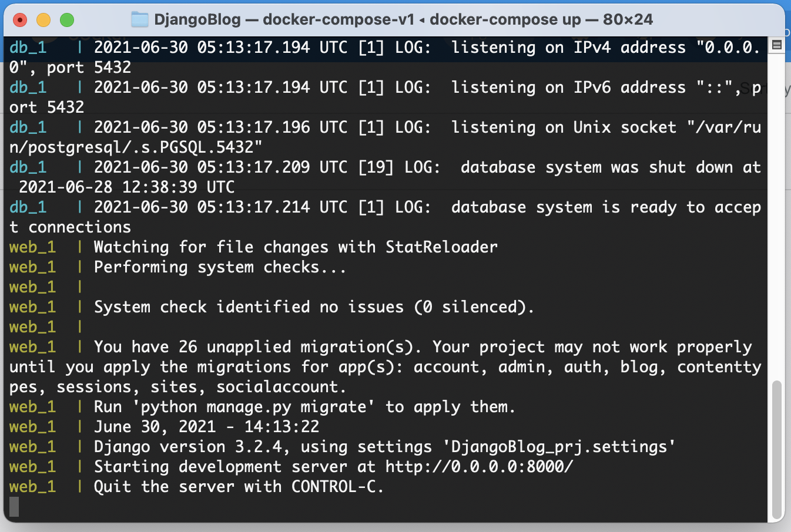Click the http://0.0.0.0:8000/ server URL
Screen dimensions: 791x532
tap(479, 467)
